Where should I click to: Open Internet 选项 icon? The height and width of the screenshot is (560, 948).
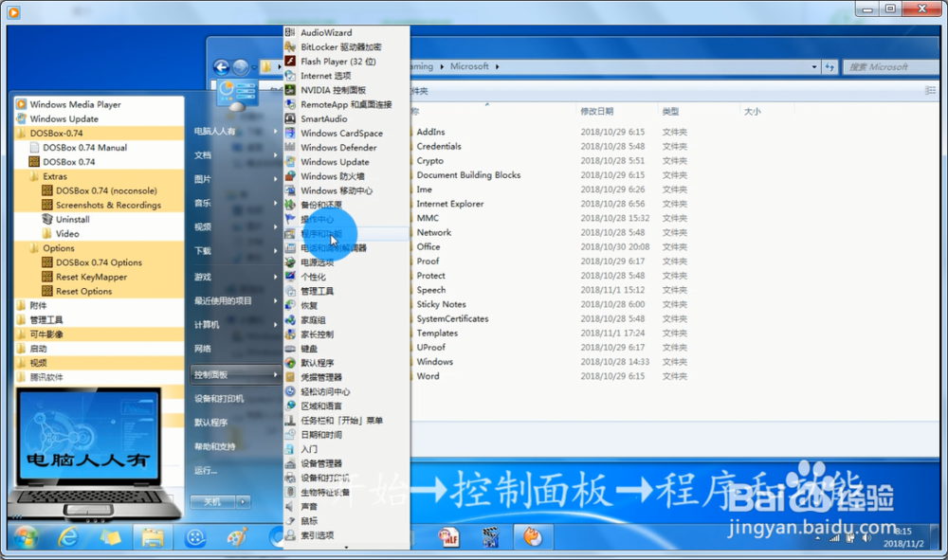[290, 76]
